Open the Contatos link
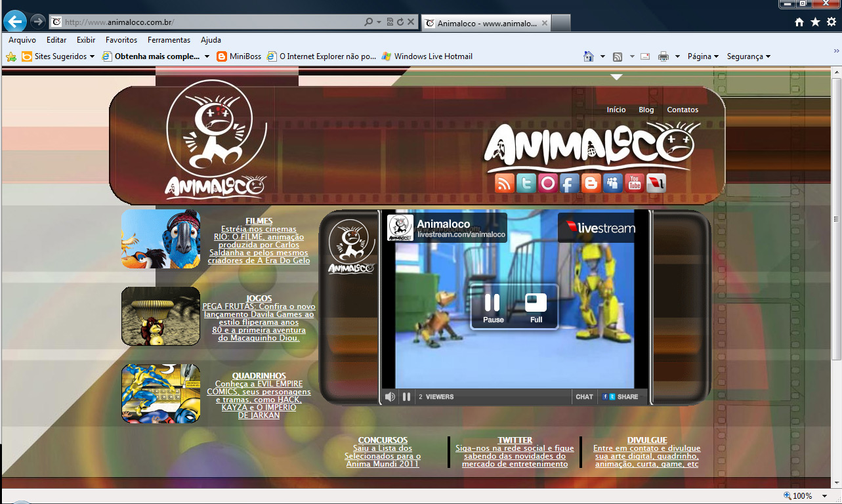Viewport: 842px width, 504px height. tap(683, 110)
